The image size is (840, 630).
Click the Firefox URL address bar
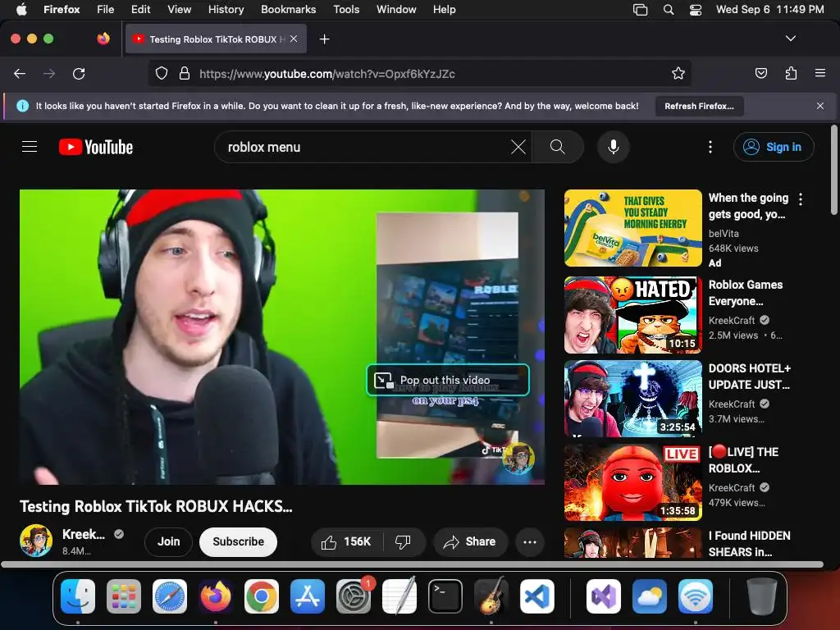(x=419, y=73)
